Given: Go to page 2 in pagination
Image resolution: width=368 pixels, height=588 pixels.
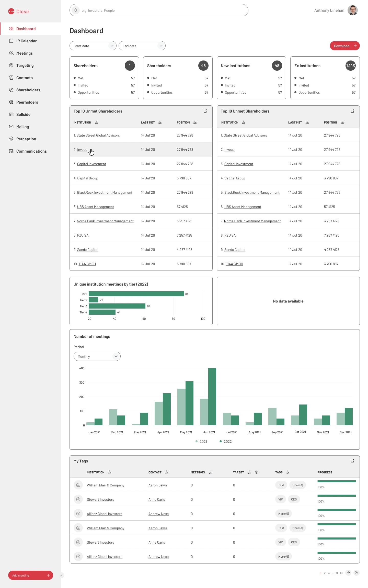Looking at the screenshot, I should point(325,573).
